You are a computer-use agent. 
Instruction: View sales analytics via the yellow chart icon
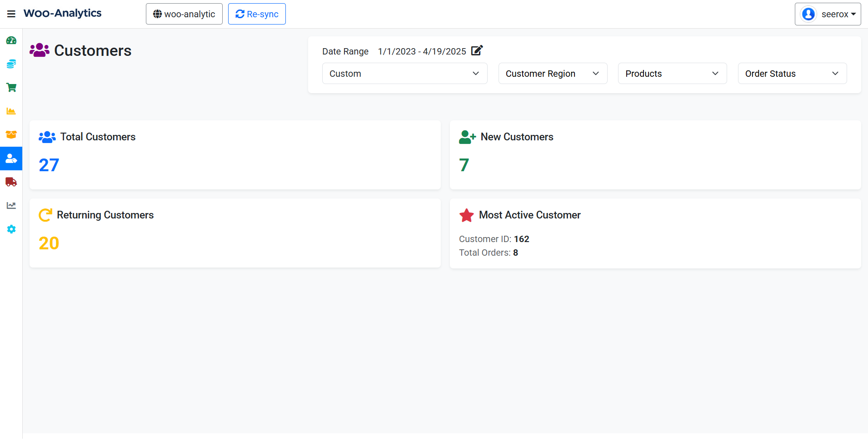click(x=11, y=111)
